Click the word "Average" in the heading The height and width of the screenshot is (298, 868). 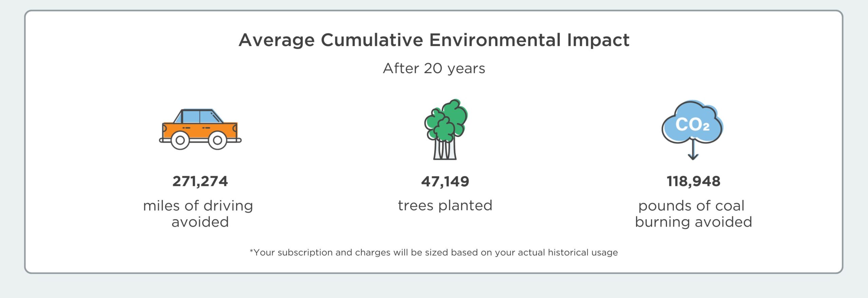(x=277, y=40)
